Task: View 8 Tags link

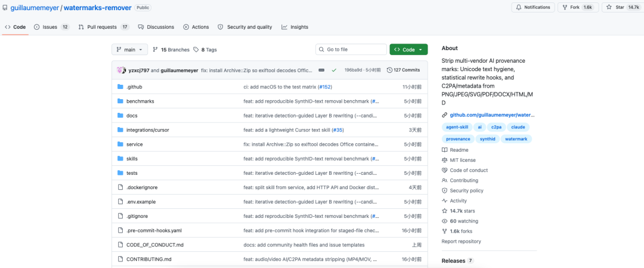Action: click(205, 50)
